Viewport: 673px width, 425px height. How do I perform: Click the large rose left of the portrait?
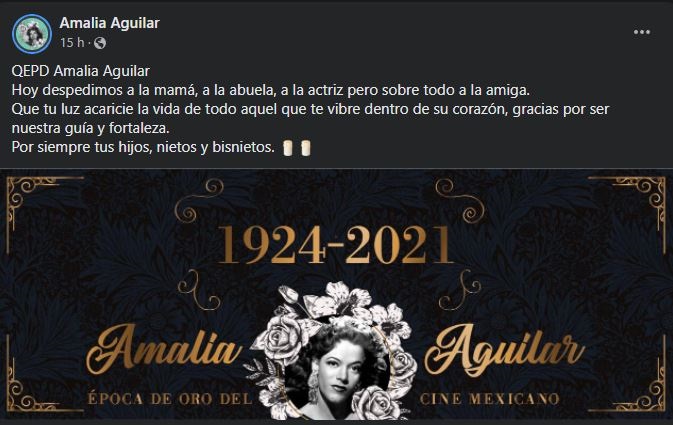[281, 337]
